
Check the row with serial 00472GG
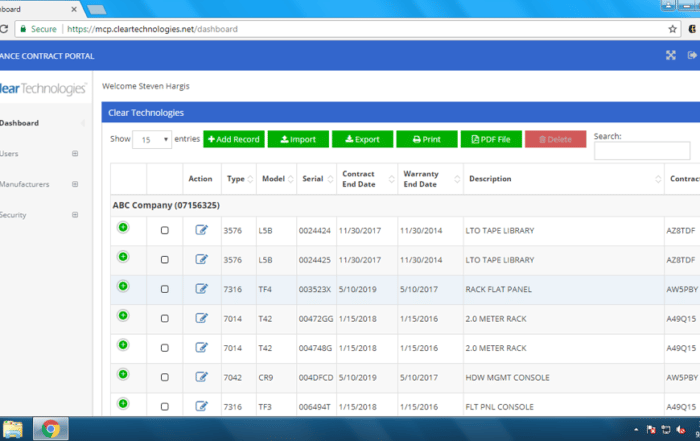click(x=165, y=319)
